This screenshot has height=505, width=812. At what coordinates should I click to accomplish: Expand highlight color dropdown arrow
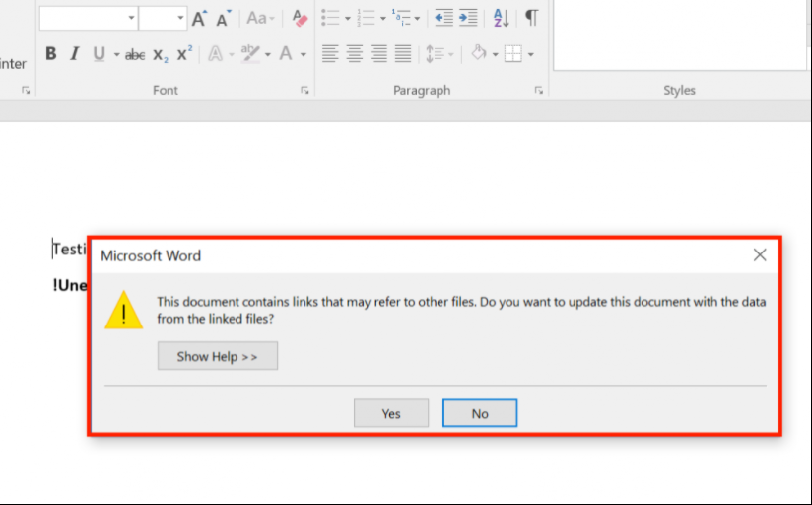[x=268, y=54]
